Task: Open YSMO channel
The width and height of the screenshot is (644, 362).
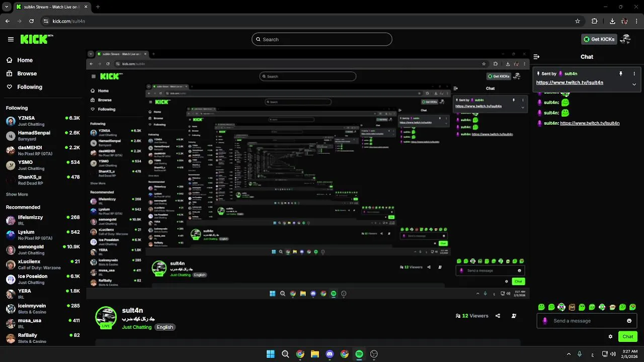Action: tap(43, 165)
